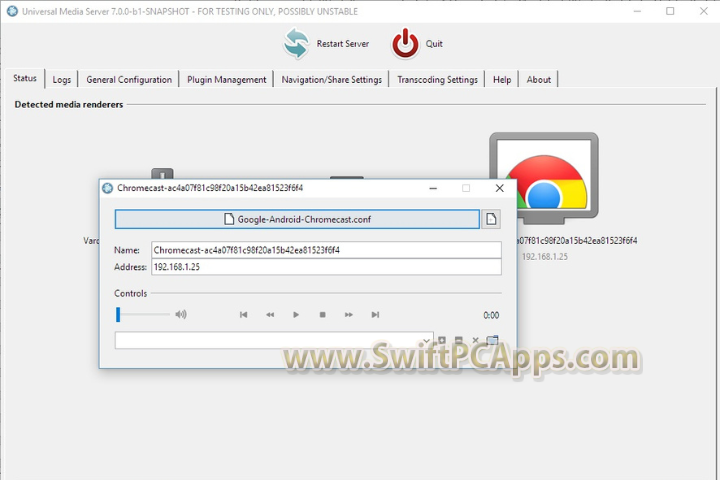Open the browse folder icon in the playlist row
Image resolution: width=720 pixels, height=480 pixels.
click(492, 340)
